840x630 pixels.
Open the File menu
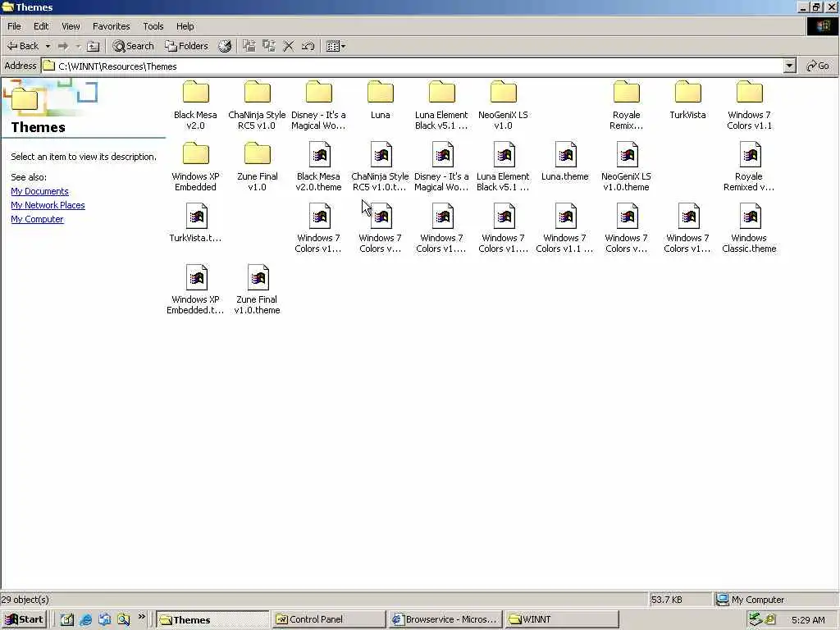point(14,26)
